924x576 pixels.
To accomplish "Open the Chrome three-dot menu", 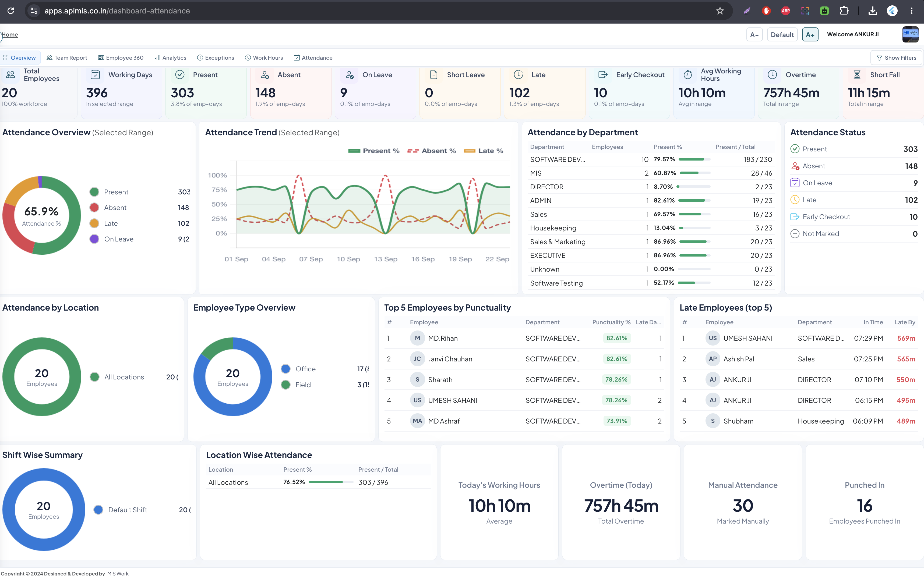I will point(911,11).
